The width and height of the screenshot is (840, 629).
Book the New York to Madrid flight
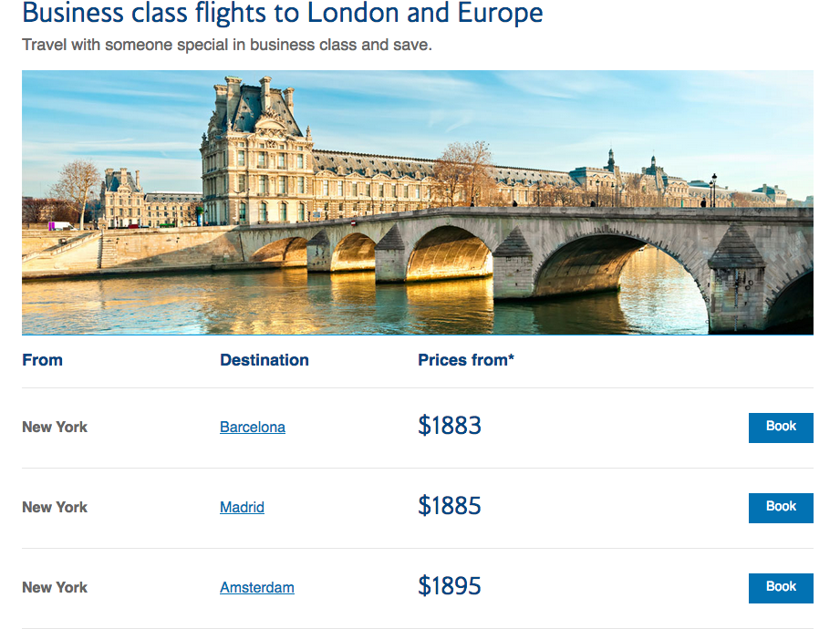pos(780,507)
